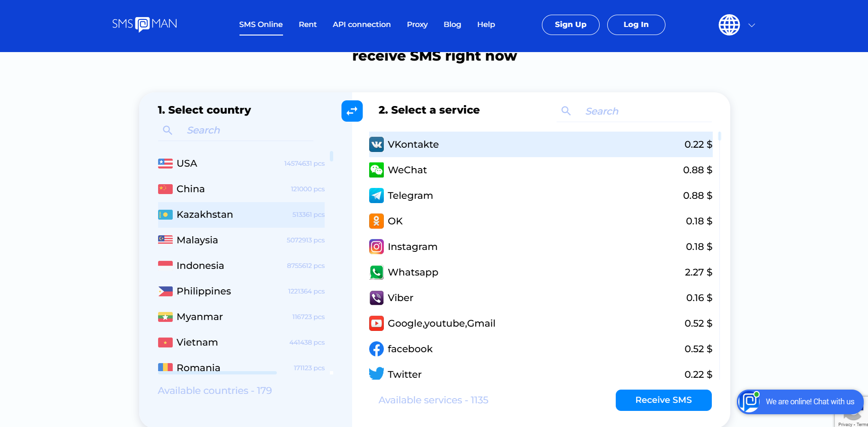
Task: Click the globe language icon
Action: click(729, 25)
